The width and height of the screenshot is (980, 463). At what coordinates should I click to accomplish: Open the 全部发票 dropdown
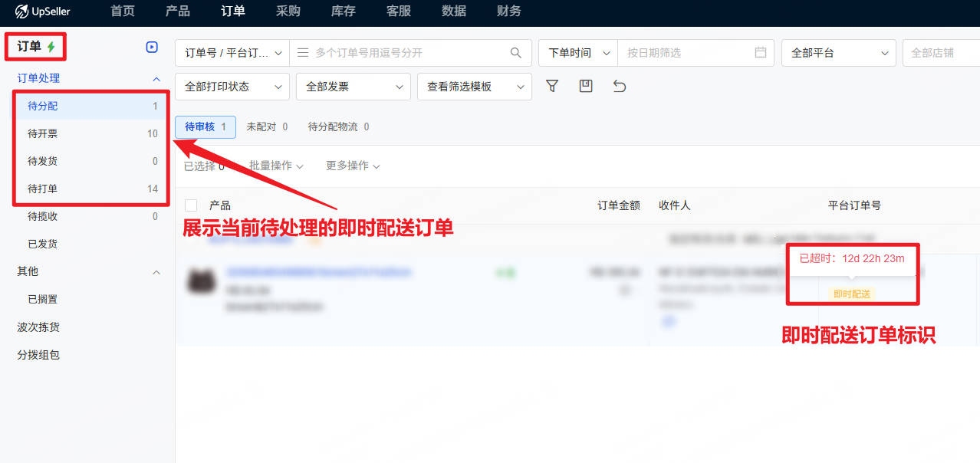(354, 87)
